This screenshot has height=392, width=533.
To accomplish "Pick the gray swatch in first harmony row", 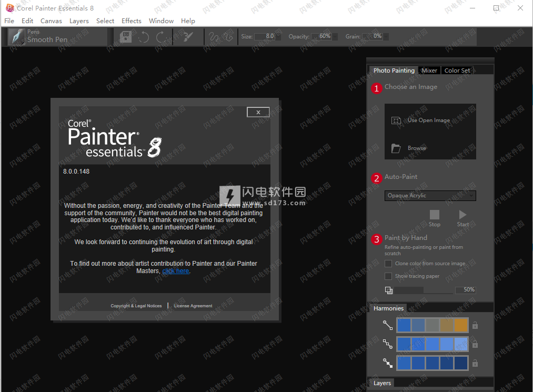I will click(433, 325).
